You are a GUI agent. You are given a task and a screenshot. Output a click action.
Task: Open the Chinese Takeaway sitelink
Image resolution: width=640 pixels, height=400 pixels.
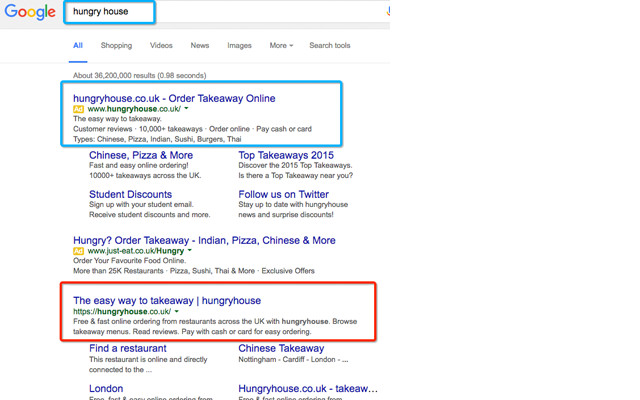click(281, 348)
